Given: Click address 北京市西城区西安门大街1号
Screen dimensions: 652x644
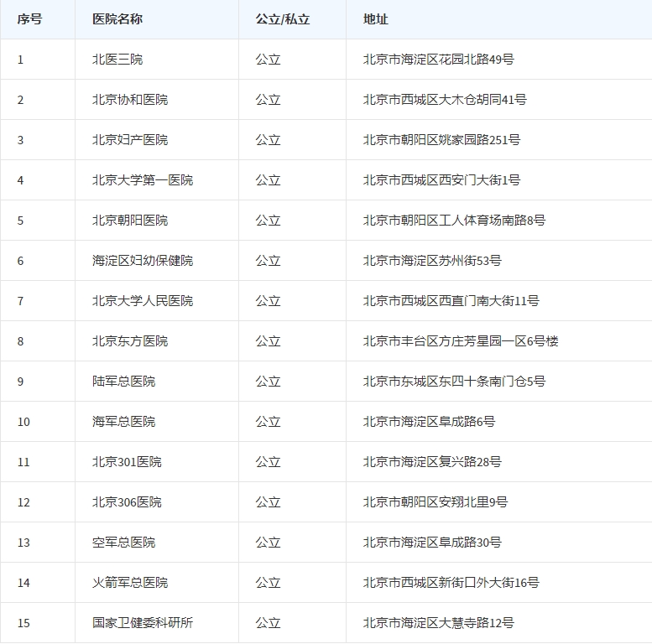Looking at the screenshot, I should coord(441,180).
